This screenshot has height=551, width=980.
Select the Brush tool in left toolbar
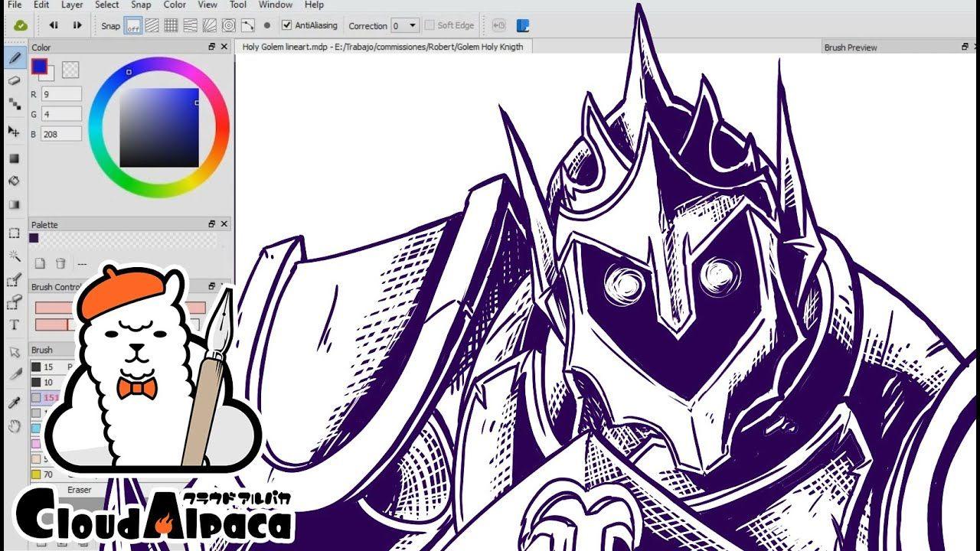click(14, 58)
